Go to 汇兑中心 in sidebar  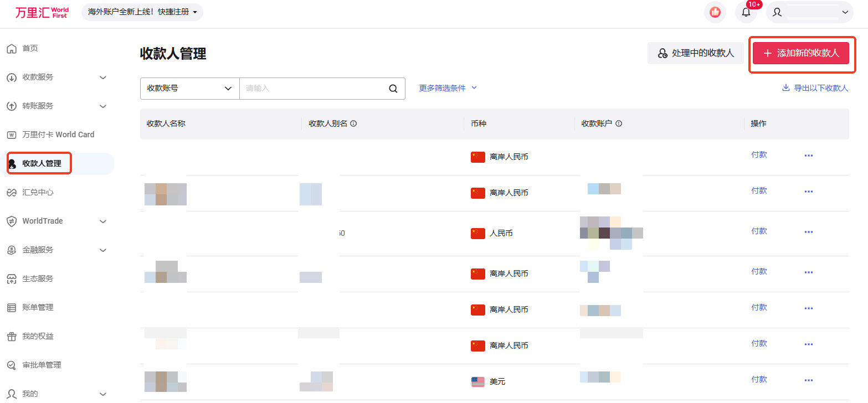tap(38, 193)
